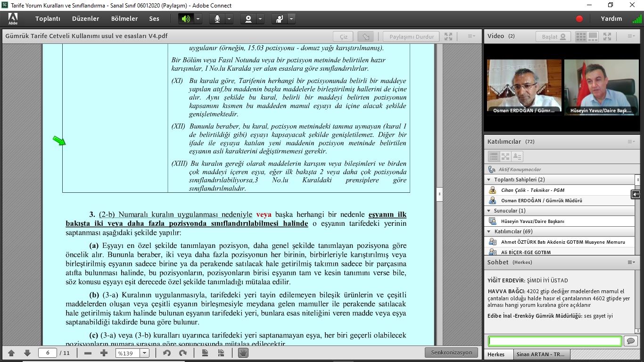This screenshot has height=362, width=644.
Task: Make the share pod full screen
Action: (448, 37)
